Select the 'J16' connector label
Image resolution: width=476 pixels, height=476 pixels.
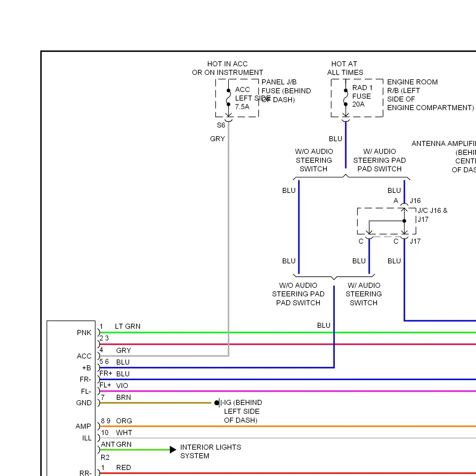pyautogui.click(x=415, y=201)
